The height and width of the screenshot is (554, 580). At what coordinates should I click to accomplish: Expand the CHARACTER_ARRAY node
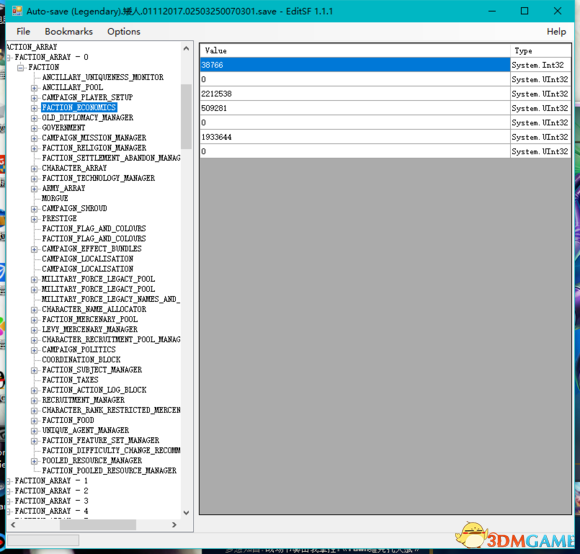coord(34,168)
